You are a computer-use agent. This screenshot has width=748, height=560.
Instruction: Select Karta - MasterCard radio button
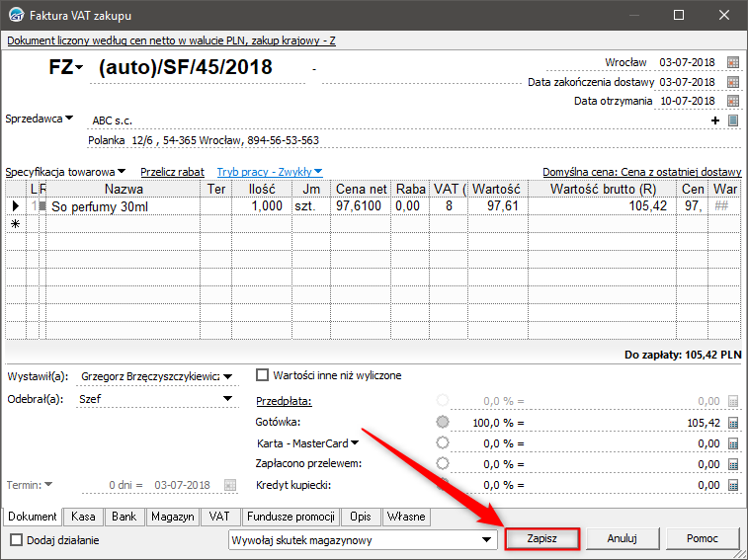pyautogui.click(x=443, y=442)
